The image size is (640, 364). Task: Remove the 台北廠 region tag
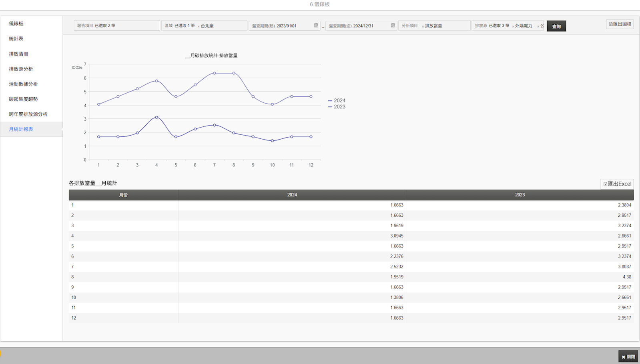(x=199, y=26)
